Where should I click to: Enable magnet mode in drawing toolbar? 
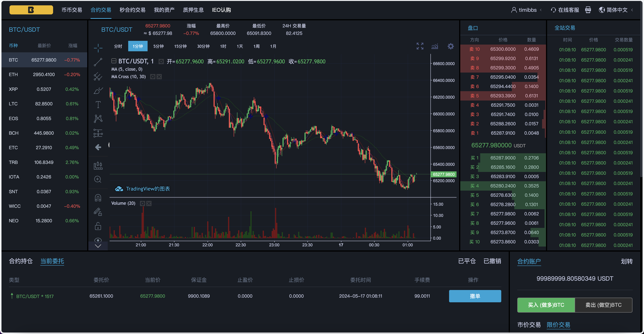coord(98,197)
